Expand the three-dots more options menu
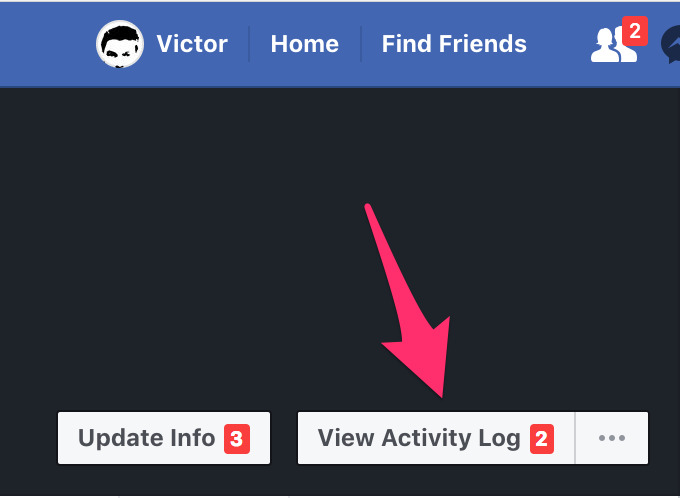This screenshot has width=680, height=498. pos(612,438)
